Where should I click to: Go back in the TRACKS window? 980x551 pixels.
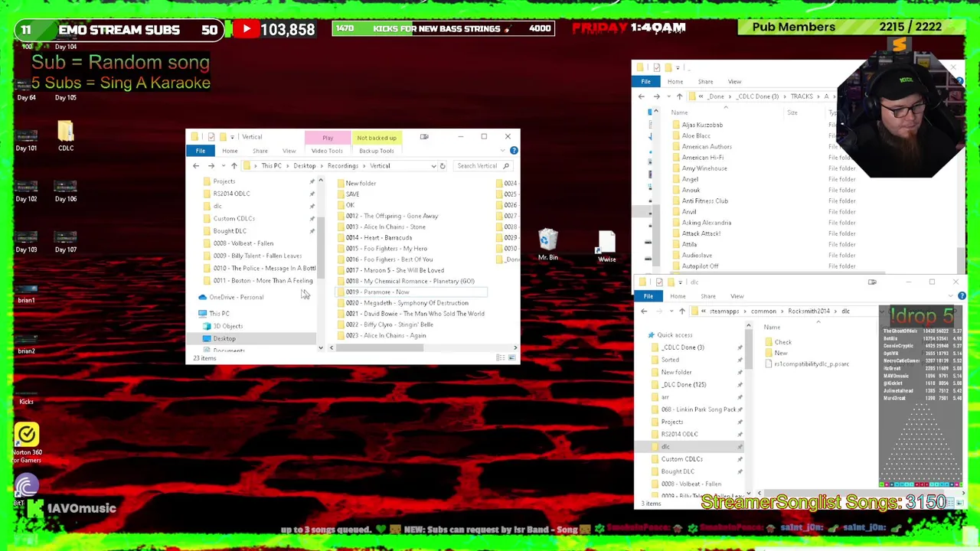[642, 96]
